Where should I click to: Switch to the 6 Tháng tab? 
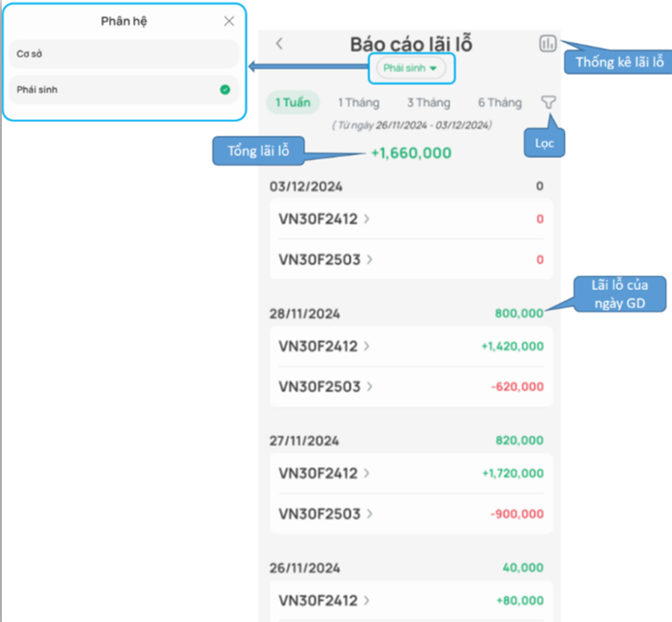(x=499, y=103)
